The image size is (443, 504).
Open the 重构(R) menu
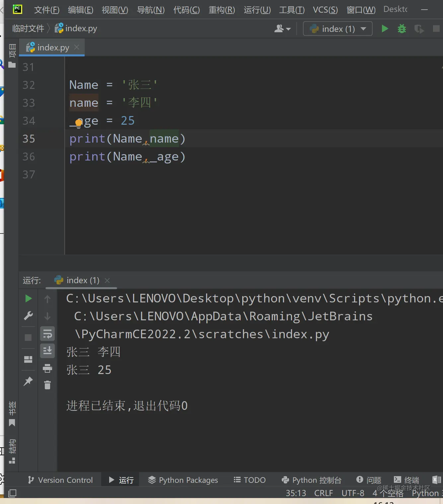pyautogui.click(x=222, y=10)
